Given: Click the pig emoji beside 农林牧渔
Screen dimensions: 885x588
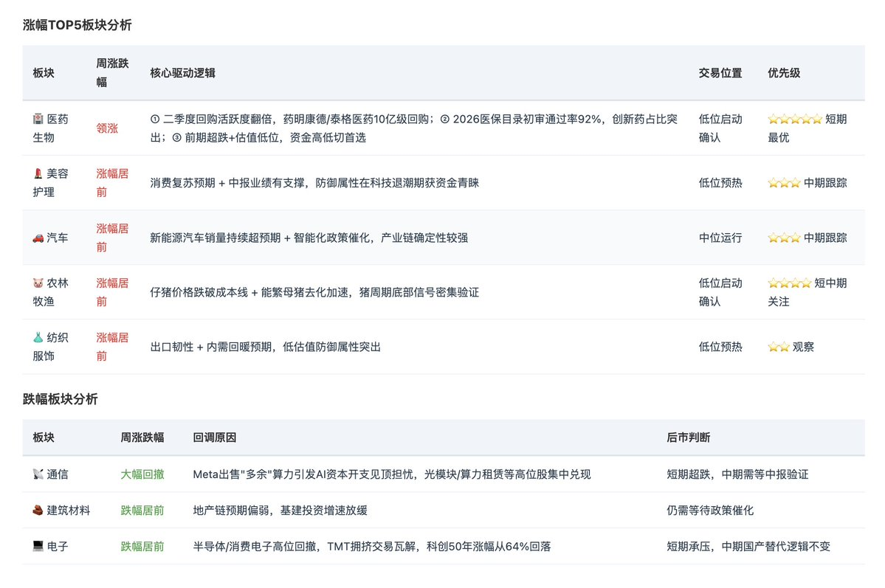Looking at the screenshot, I should tap(38, 283).
